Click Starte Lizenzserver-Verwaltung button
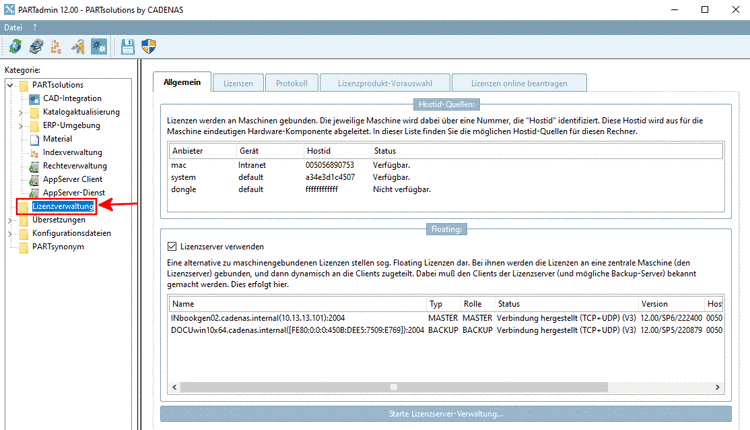750x430 pixels. tap(446, 414)
